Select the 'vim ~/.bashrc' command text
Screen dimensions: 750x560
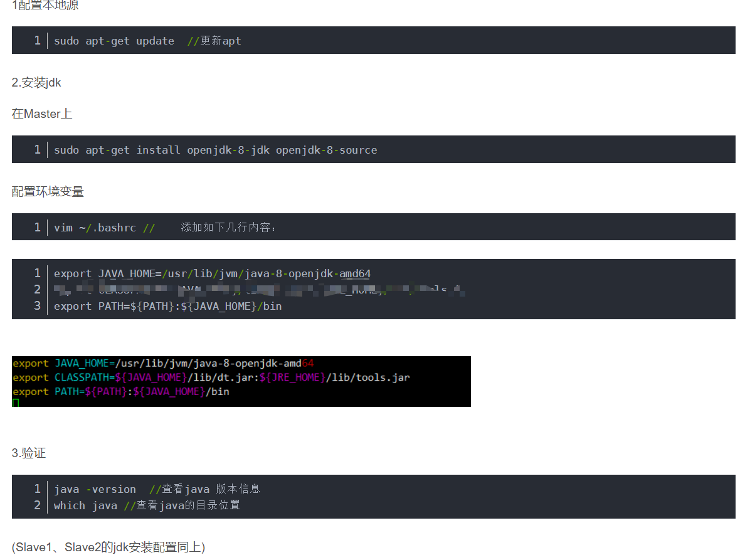[x=95, y=228]
